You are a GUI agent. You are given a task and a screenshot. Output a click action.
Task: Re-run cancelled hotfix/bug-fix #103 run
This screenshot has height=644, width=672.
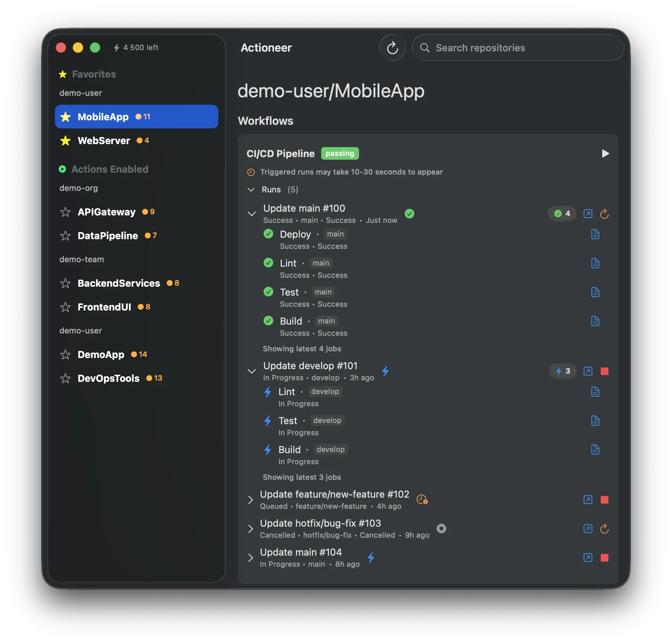(604, 528)
